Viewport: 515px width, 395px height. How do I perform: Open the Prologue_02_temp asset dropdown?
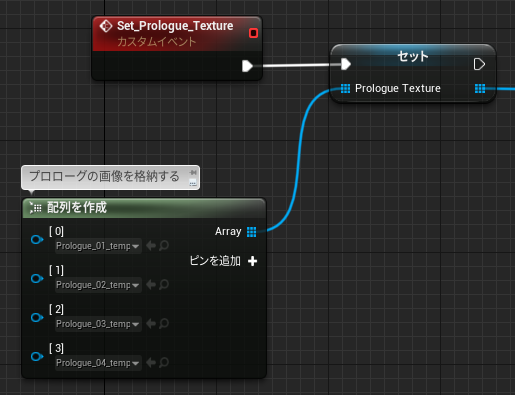(98, 285)
